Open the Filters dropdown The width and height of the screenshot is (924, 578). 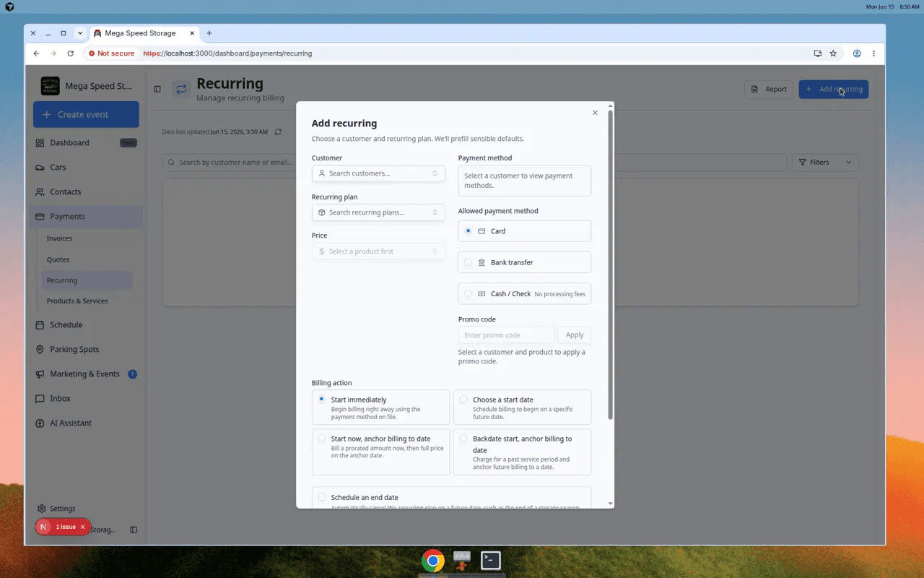[x=825, y=163]
